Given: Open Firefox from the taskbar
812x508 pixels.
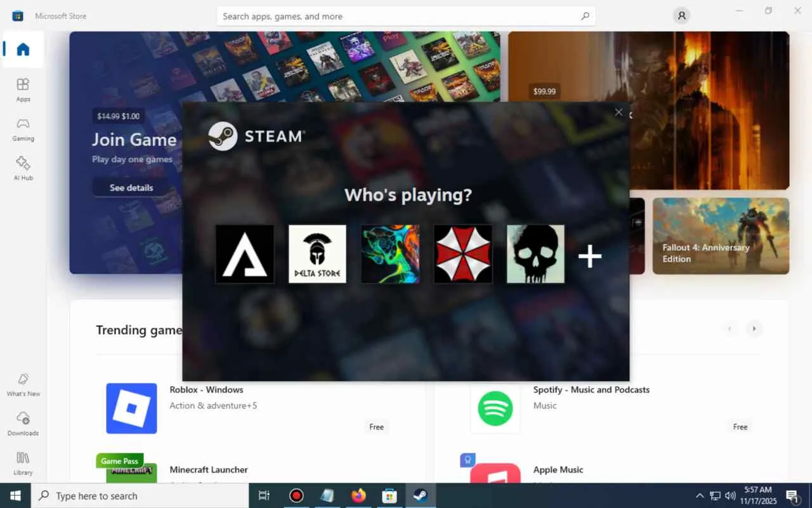Looking at the screenshot, I should click(x=358, y=495).
